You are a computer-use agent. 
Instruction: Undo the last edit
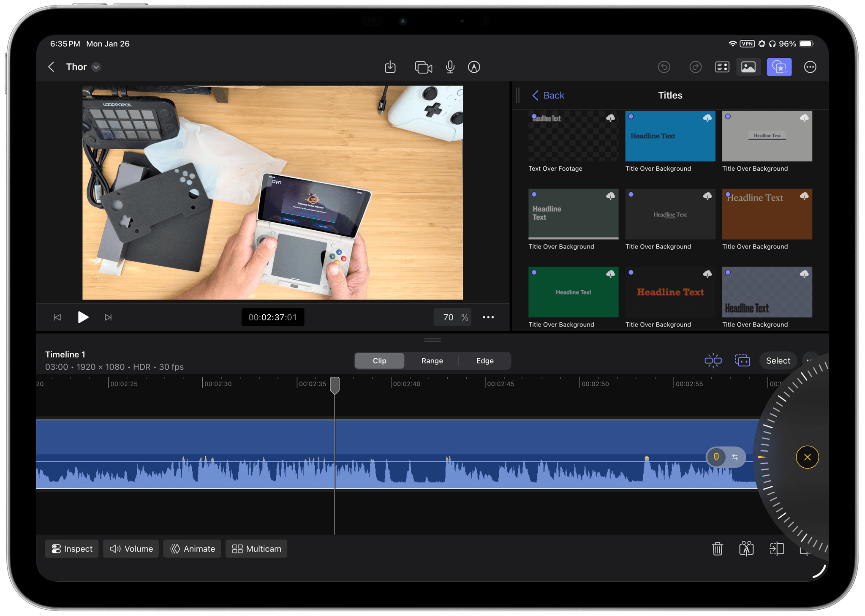pos(664,67)
